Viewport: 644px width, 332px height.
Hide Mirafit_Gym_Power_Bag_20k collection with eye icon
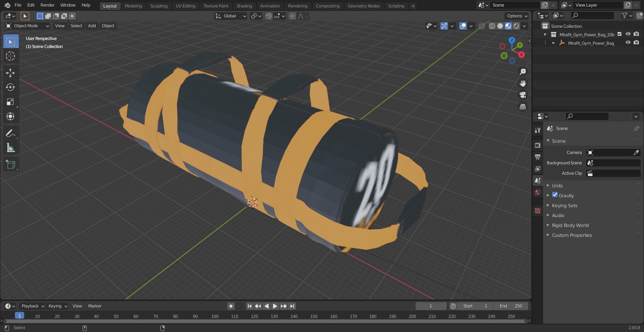click(628, 34)
